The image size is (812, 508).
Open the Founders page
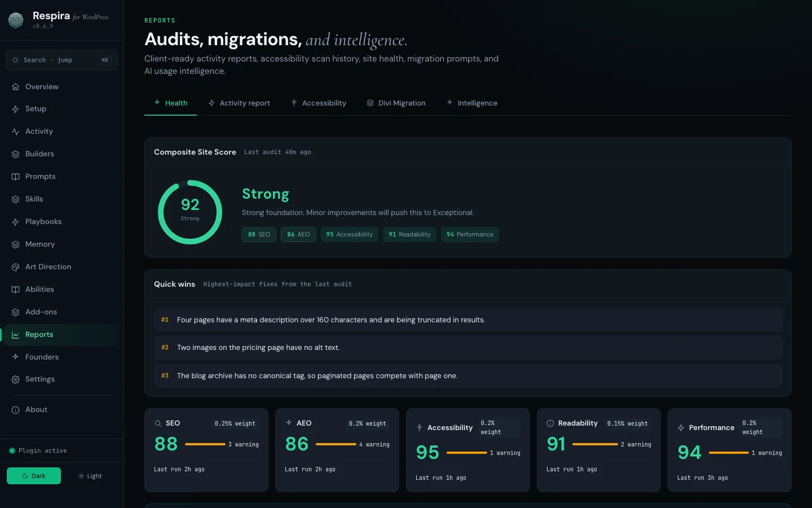point(61,357)
